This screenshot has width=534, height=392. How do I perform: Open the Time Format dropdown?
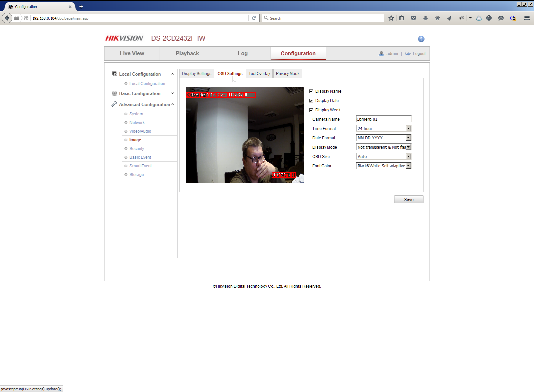click(x=383, y=128)
